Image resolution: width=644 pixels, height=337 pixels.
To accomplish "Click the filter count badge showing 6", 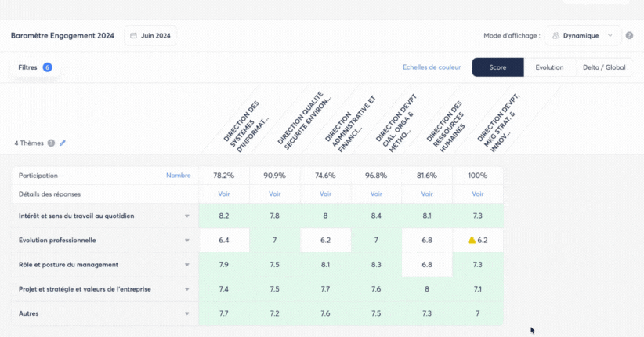I will click(x=48, y=67).
